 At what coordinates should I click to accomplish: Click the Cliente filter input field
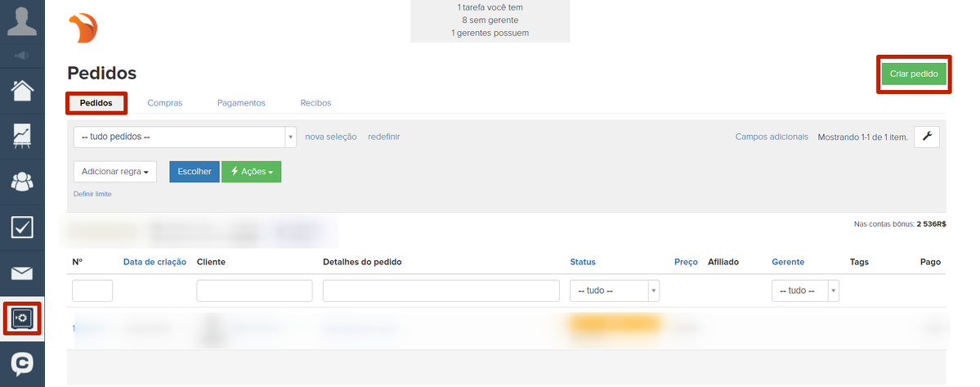click(254, 290)
